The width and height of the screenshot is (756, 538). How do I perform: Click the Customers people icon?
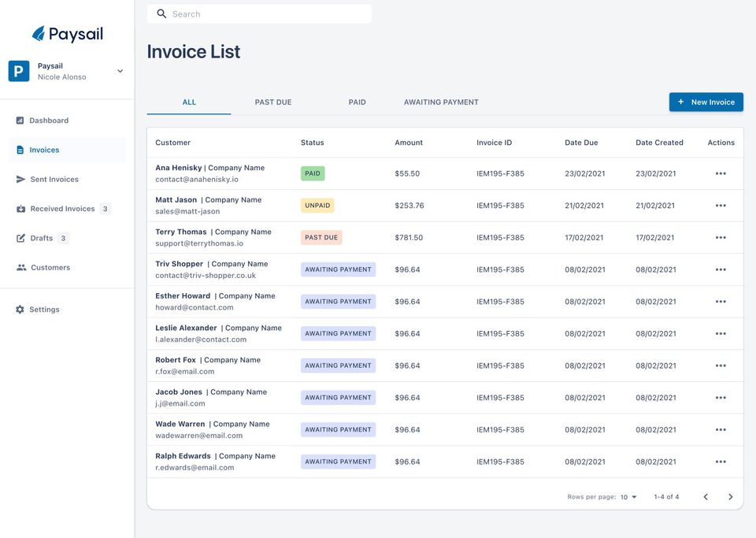click(21, 268)
